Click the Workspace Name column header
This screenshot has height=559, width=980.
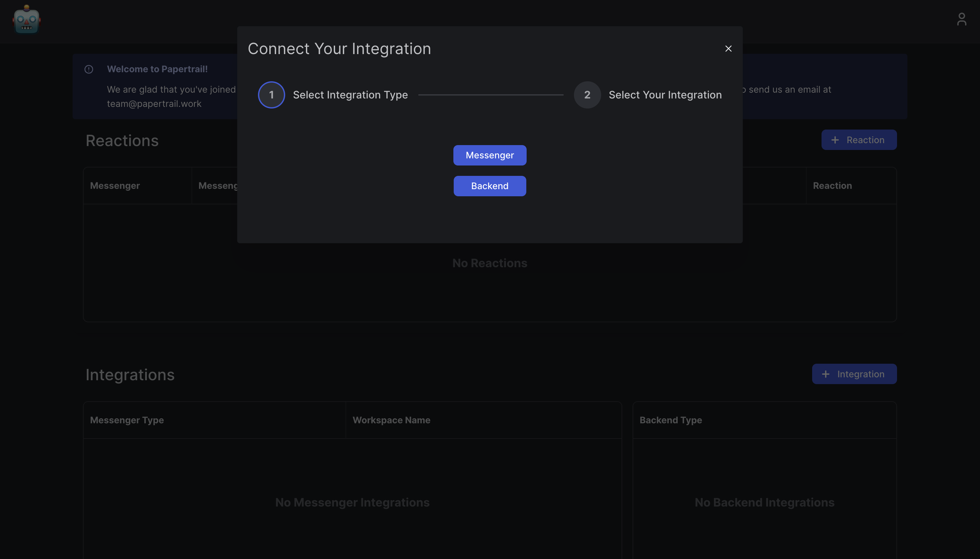pos(391,420)
